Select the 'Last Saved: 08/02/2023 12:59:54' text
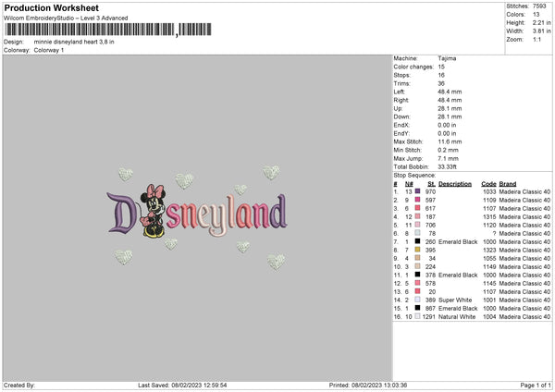Image resolution: width=555 pixels, height=392 pixels. pyautogui.click(x=182, y=385)
